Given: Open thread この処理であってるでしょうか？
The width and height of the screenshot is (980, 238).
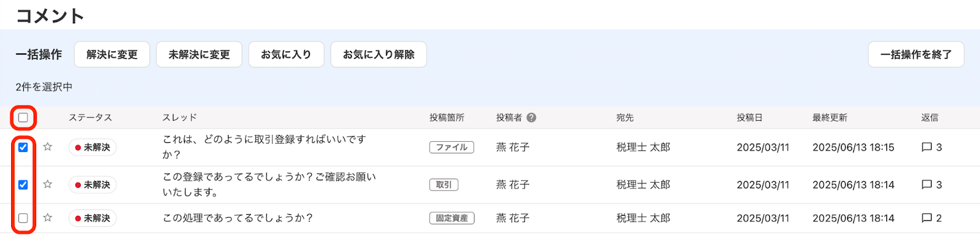Looking at the screenshot, I should point(238,218).
